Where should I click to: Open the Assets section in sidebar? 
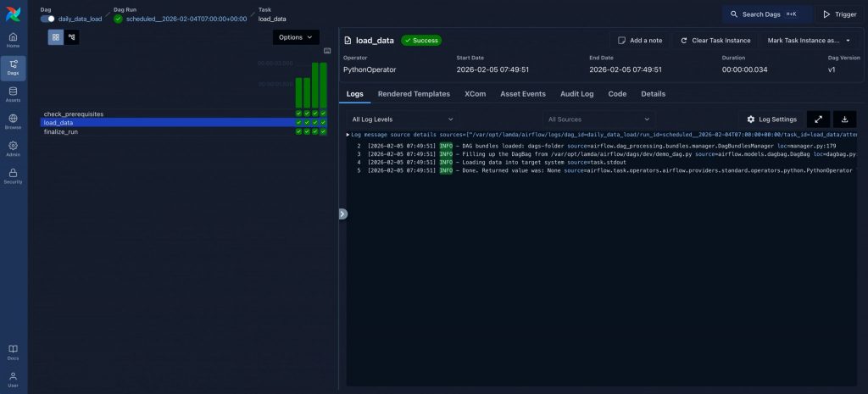[x=13, y=95]
